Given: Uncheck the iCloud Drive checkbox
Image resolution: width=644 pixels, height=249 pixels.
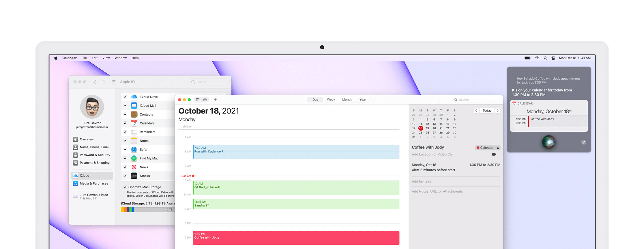Looking at the screenshot, I should [125, 97].
